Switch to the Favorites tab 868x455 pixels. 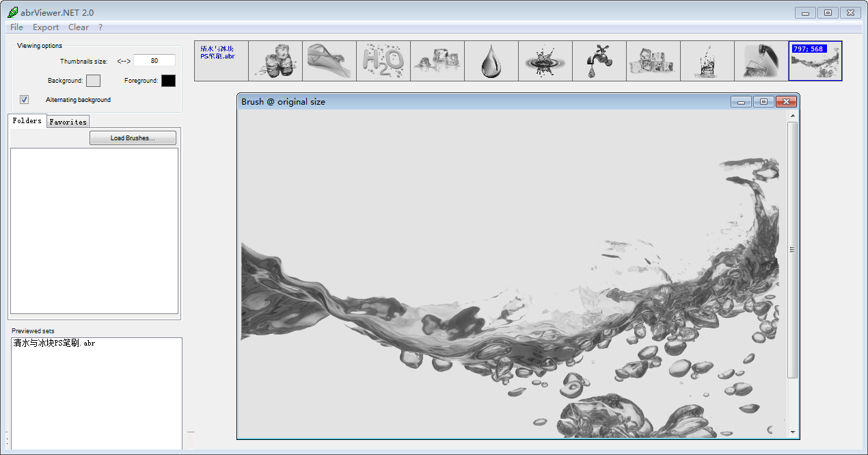[x=68, y=122]
